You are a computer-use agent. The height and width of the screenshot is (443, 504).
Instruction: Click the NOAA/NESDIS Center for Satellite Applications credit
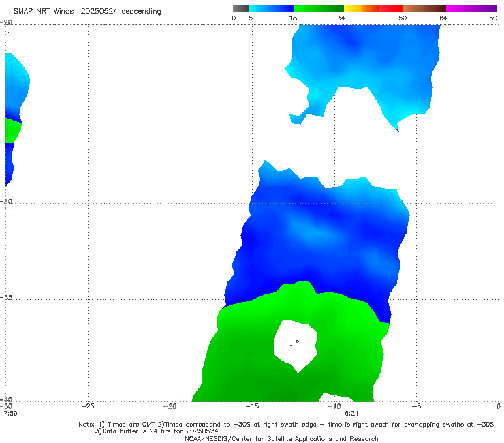click(281, 438)
